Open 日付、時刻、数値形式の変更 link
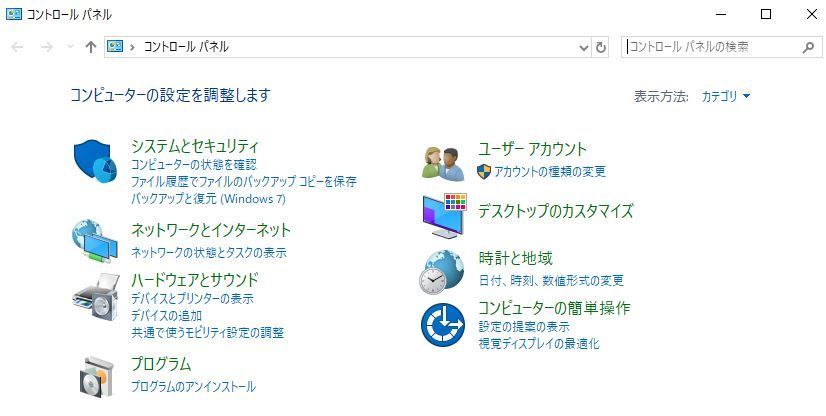The image size is (826, 416). [x=551, y=280]
